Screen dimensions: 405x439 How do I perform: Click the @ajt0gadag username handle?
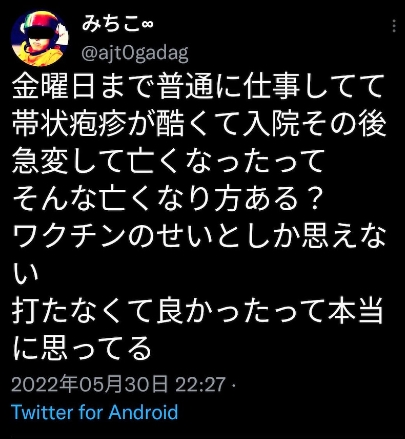click(x=135, y=53)
